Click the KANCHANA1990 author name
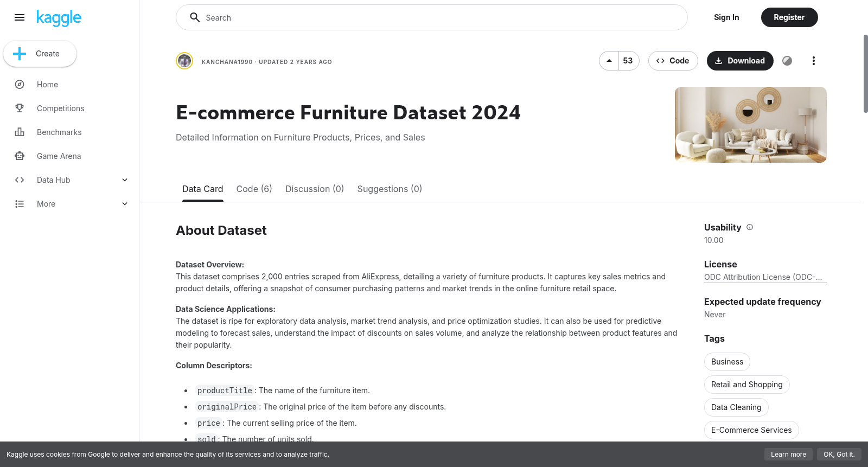 (227, 62)
